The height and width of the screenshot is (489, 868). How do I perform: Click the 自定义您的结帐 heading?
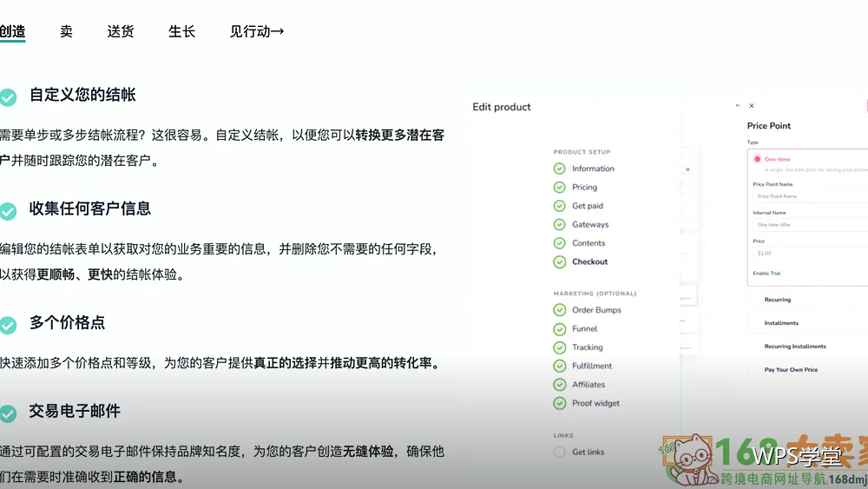point(82,95)
